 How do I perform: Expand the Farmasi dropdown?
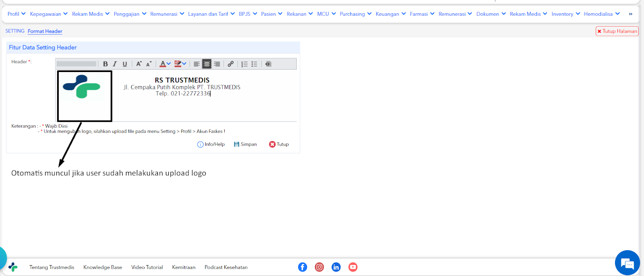(422, 14)
